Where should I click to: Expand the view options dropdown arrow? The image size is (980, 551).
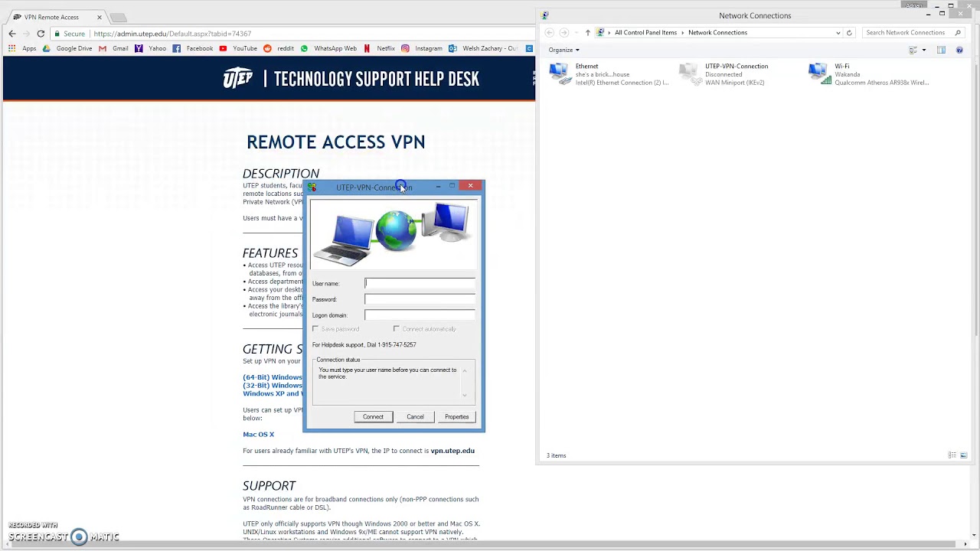tap(923, 50)
